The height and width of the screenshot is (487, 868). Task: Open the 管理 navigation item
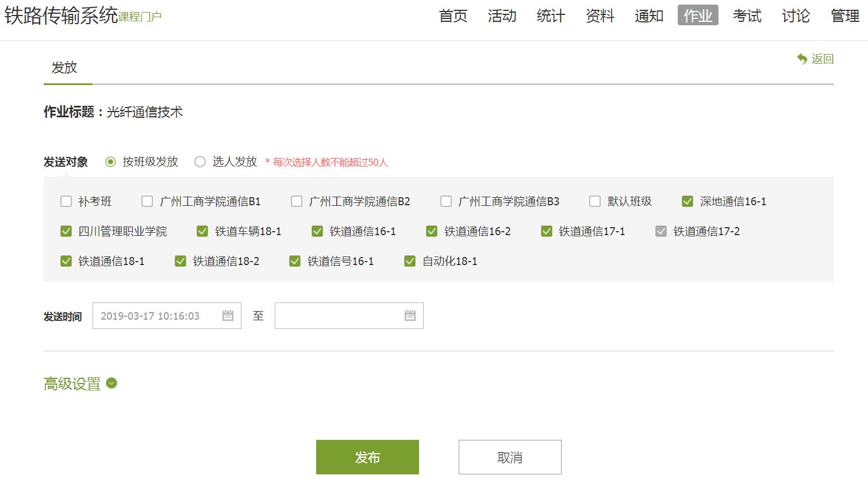pos(845,16)
